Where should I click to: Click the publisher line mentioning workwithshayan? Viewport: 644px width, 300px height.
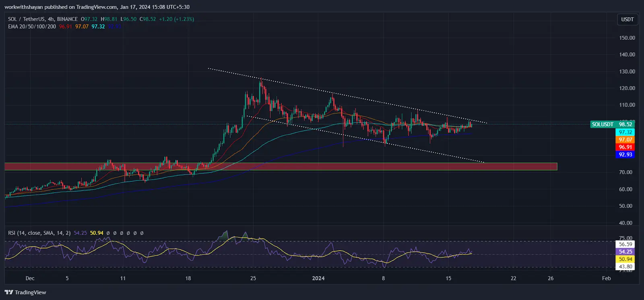click(97, 7)
